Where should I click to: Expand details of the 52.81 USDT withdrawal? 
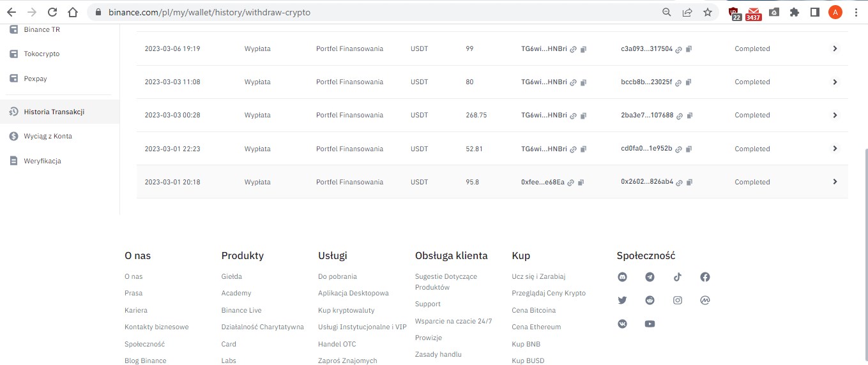[834, 149]
